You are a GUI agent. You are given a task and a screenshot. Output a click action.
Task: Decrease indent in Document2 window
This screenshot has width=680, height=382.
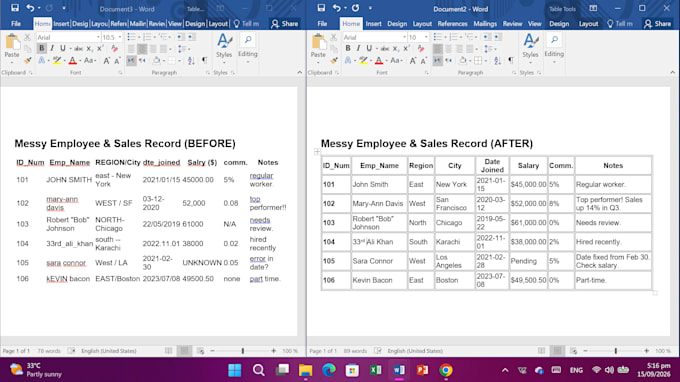487,37
